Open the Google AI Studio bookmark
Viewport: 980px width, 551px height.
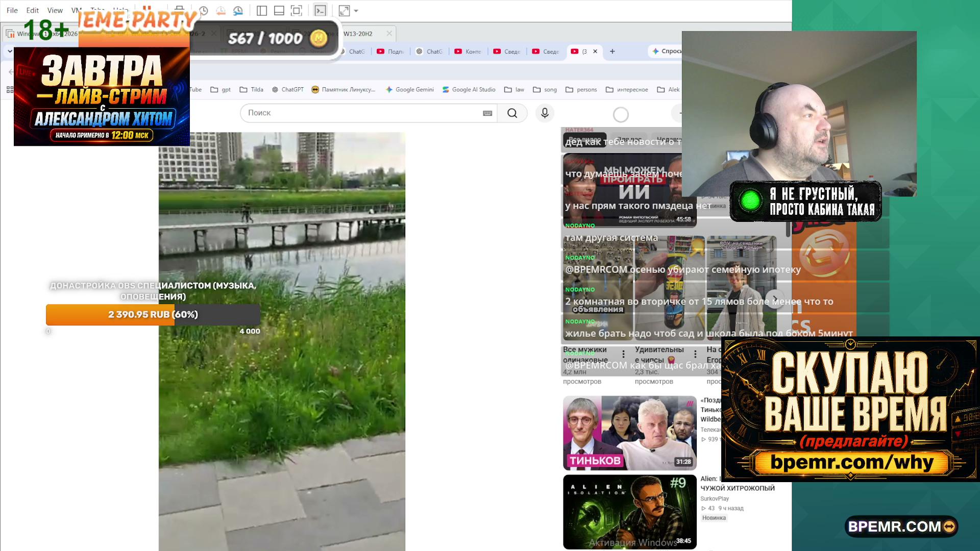(469, 90)
